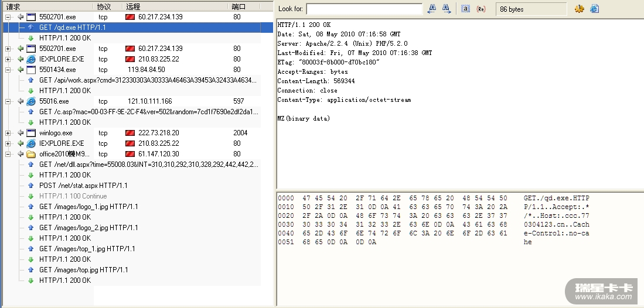Select the GET /api/work.aspx request row
The width and height of the screenshot is (644, 308).
(131, 80)
